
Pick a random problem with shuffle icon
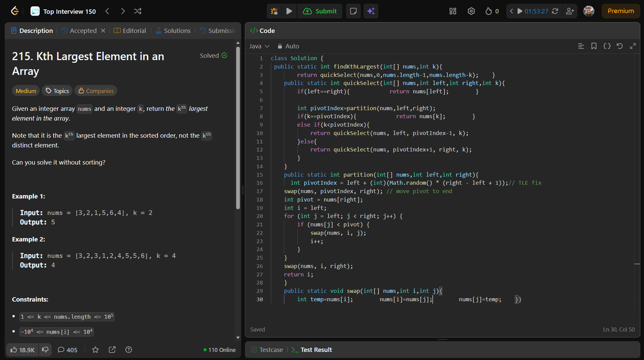(137, 11)
